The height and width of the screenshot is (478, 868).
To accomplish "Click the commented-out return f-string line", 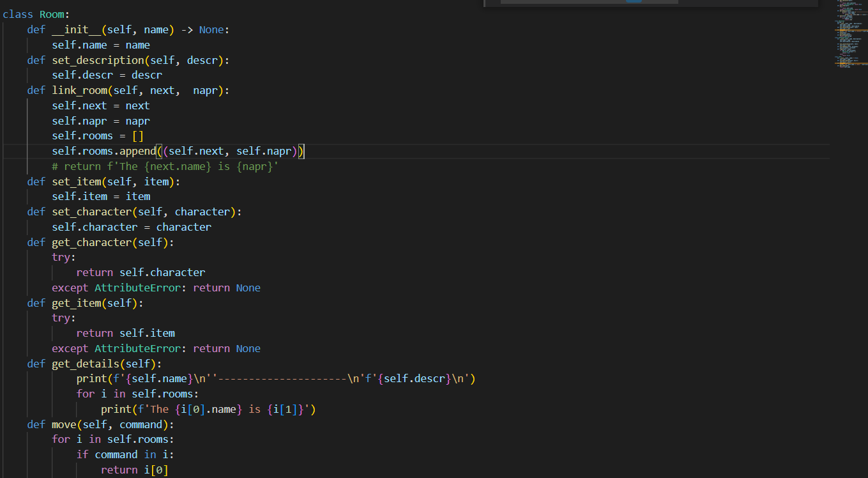I will point(165,166).
